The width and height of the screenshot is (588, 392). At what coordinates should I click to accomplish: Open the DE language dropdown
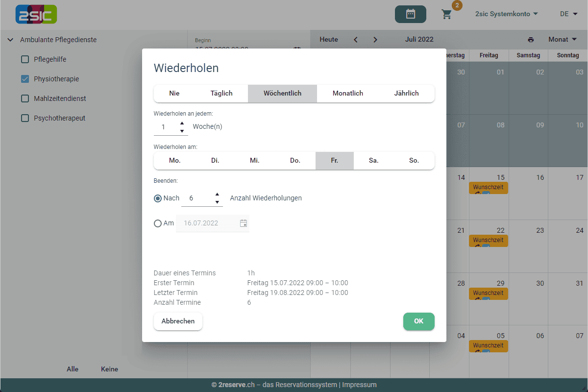coord(568,14)
